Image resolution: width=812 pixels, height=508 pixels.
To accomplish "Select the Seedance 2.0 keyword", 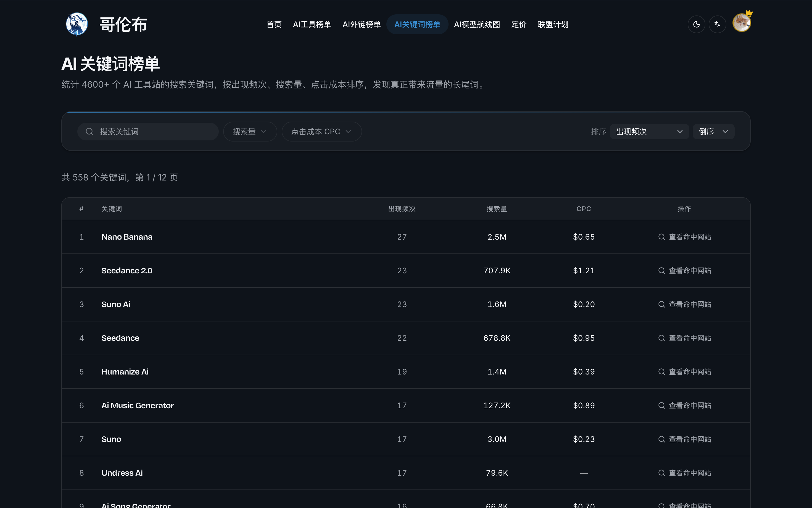I will (x=127, y=271).
